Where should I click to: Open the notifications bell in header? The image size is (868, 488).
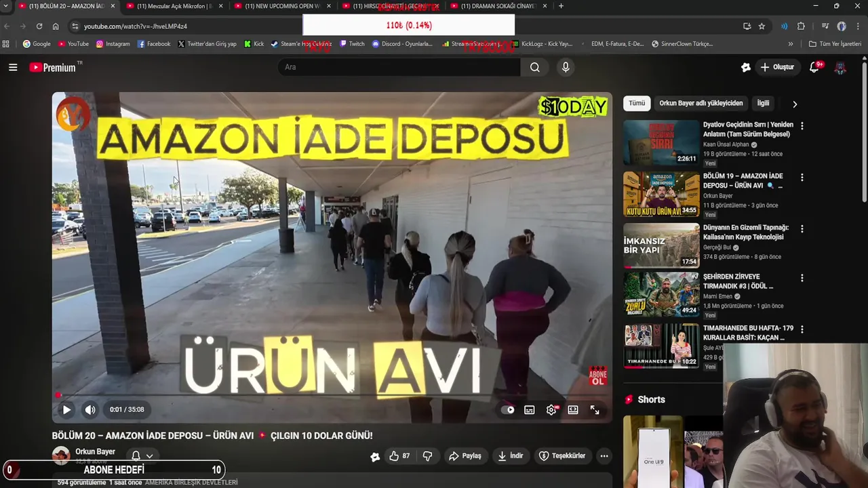[x=816, y=67]
